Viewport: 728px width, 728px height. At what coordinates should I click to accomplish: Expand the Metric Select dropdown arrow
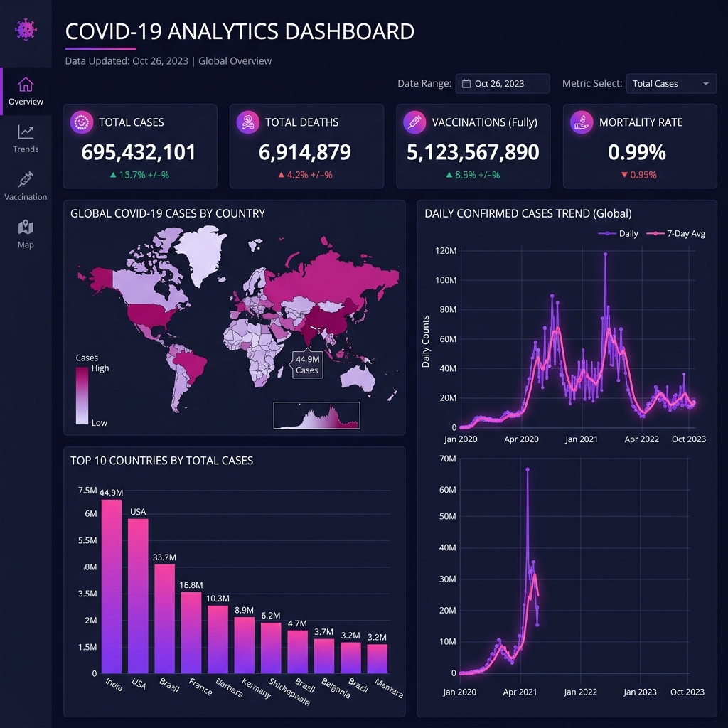(706, 84)
